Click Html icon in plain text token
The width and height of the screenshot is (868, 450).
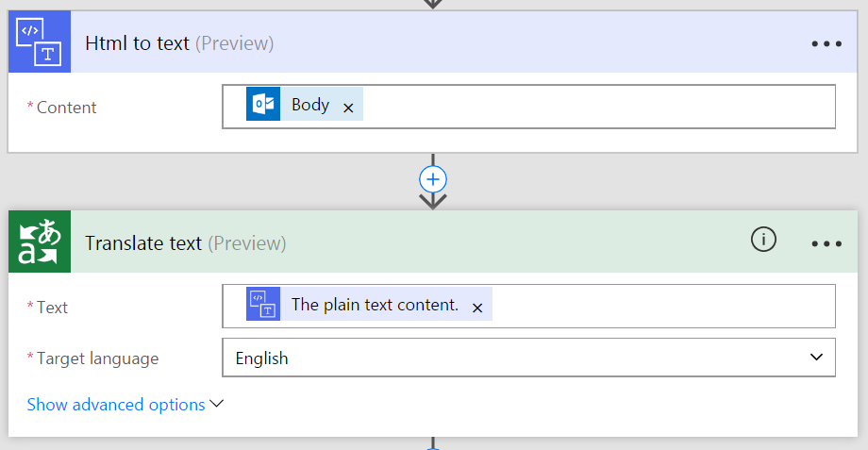tap(263, 305)
